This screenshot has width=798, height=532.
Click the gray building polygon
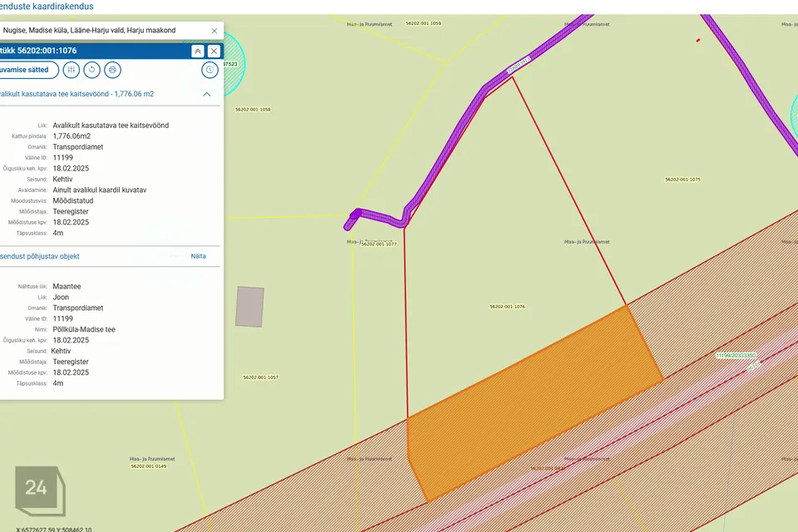tap(249, 307)
